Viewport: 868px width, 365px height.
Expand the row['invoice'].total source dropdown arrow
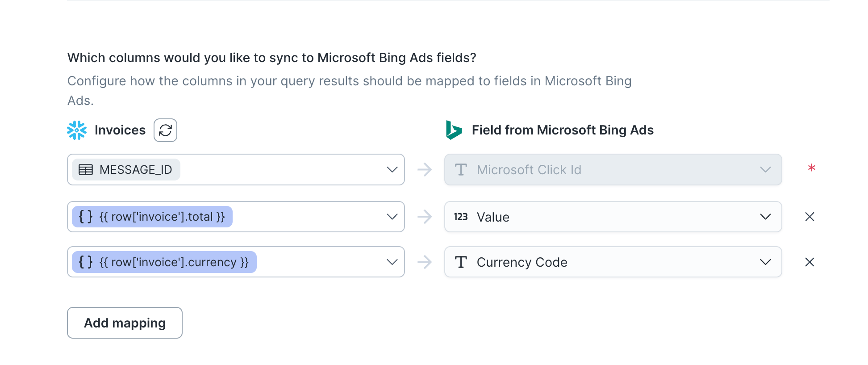pyautogui.click(x=392, y=217)
